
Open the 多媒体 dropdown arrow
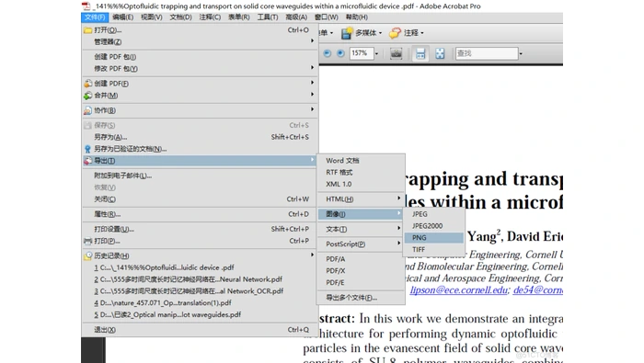coord(380,33)
